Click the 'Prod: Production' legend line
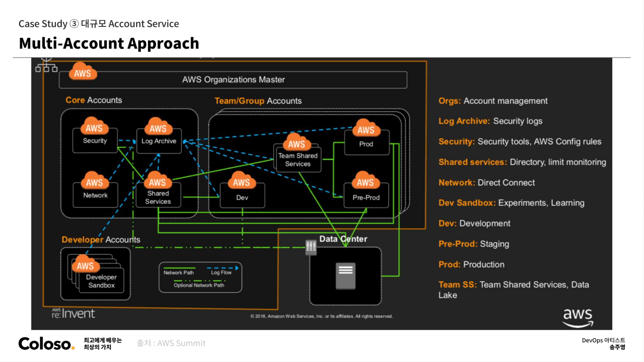644x362 pixels. (471, 265)
